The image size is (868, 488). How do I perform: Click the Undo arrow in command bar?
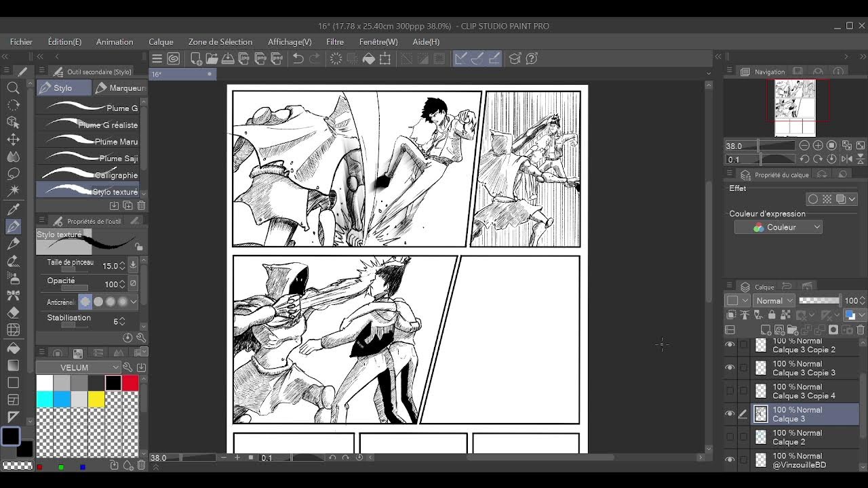coord(298,58)
